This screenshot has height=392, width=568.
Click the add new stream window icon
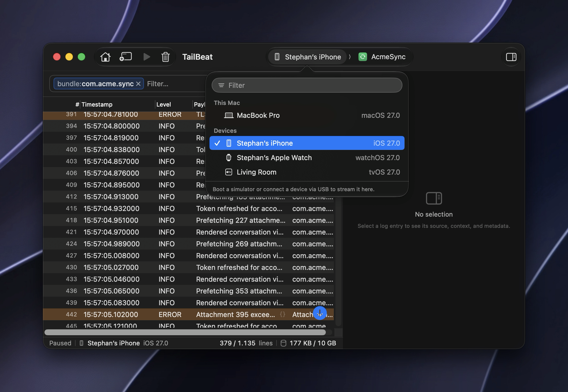[126, 57]
